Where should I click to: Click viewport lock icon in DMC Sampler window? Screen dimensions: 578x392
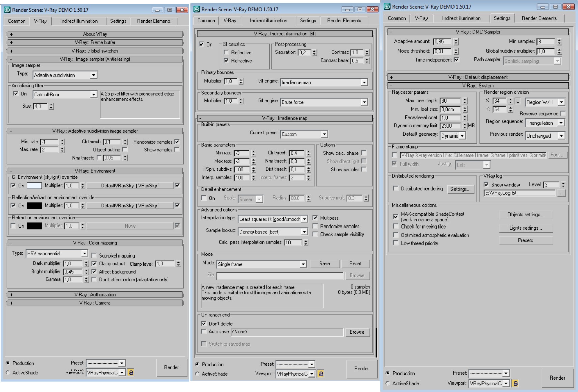515,383
